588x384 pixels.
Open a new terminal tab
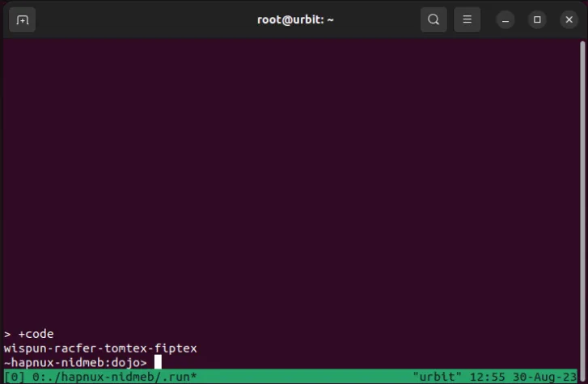[23, 19]
